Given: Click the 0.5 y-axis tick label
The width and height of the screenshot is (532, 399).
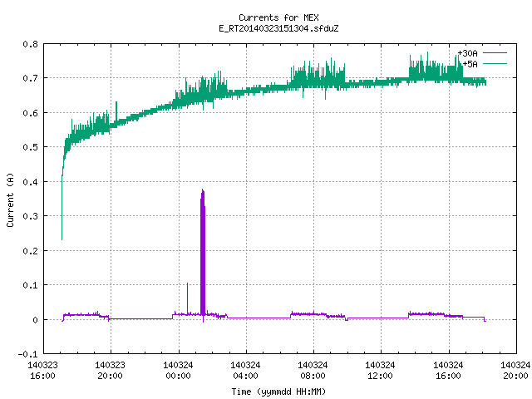Looking at the screenshot, I should click(x=30, y=147).
